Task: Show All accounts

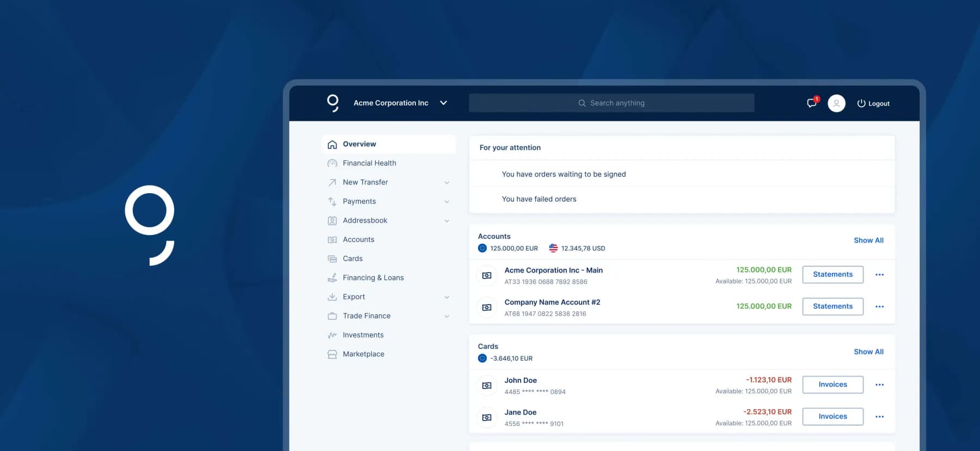Action: pos(868,240)
